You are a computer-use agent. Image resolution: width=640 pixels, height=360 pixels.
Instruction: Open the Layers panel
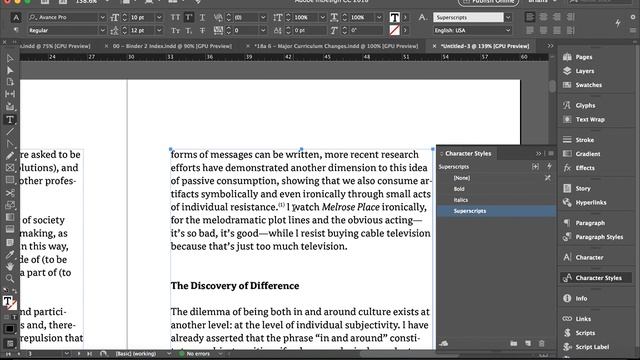[578, 71]
